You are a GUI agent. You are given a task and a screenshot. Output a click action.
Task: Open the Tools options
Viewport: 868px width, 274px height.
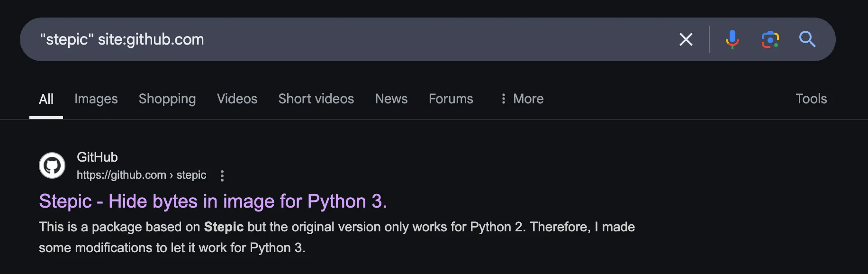click(x=811, y=99)
